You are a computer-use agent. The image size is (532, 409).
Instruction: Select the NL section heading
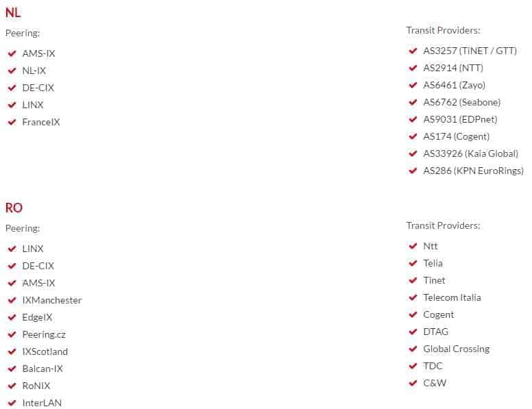coord(13,12)
